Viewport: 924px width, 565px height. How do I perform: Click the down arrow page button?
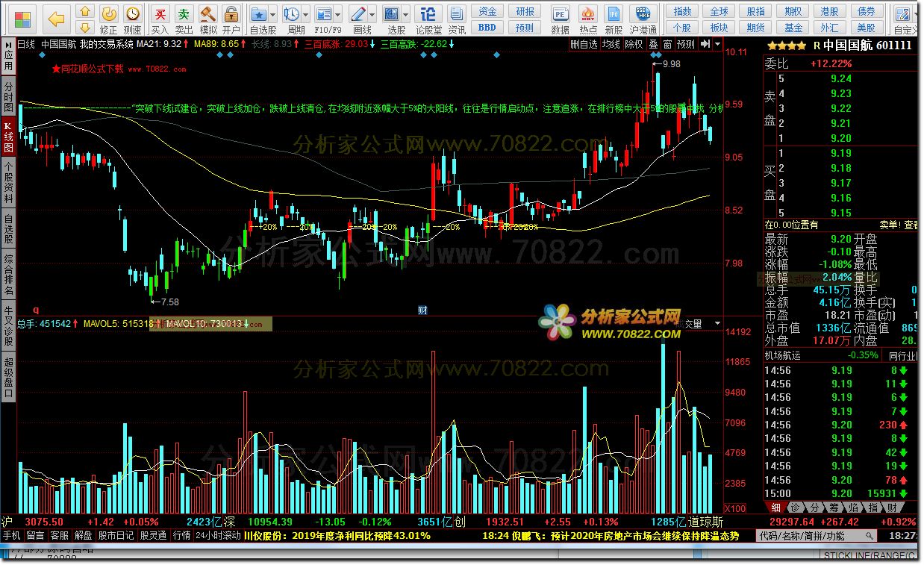click(x=85, y=28)
